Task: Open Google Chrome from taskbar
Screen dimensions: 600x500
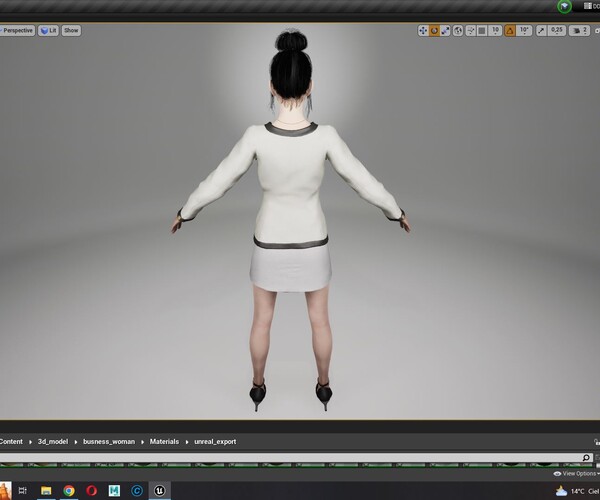Action: coord(69,490)
